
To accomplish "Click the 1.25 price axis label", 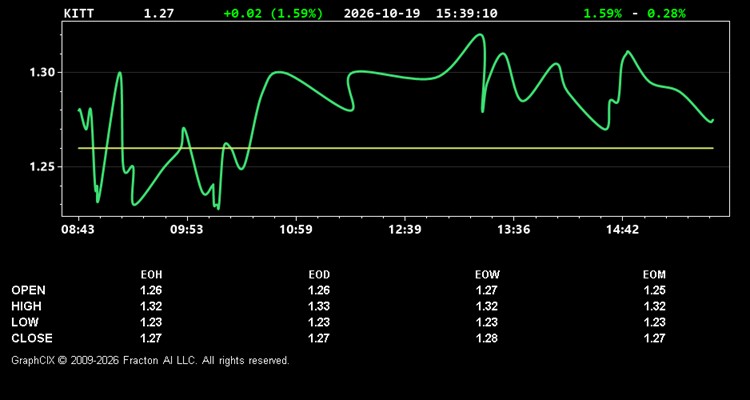I will (42, 167).
